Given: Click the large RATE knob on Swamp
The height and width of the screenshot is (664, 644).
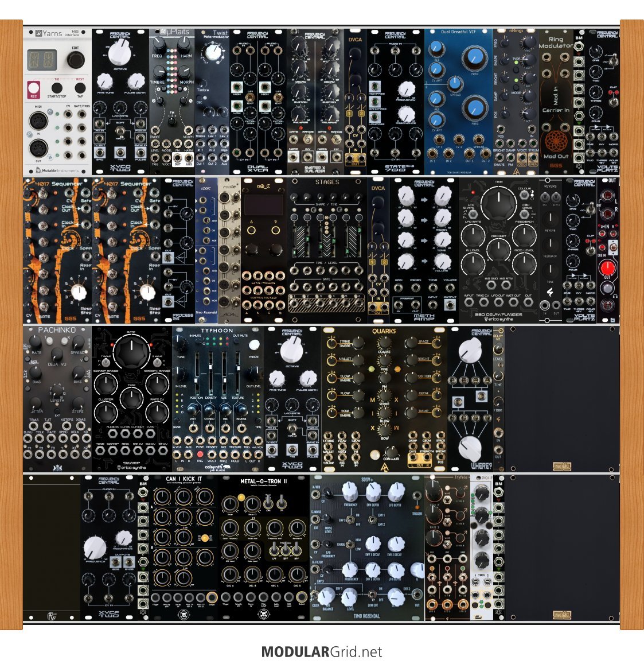Looking at the screenshot, I should [131, 351].
